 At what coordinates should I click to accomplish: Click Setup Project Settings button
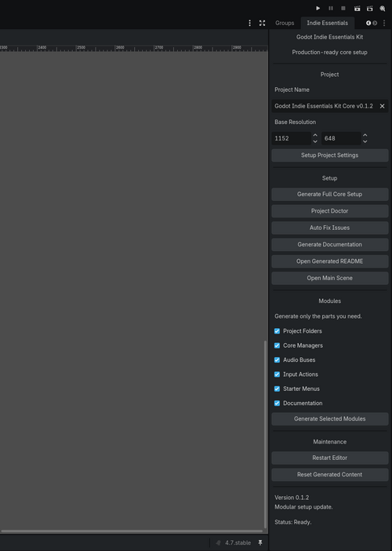tap(330, 155)
